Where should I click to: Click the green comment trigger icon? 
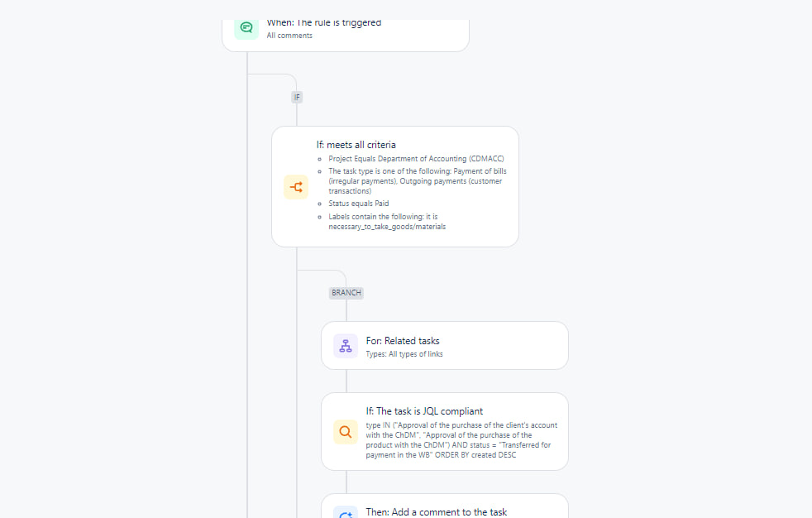tap(246, 27)
